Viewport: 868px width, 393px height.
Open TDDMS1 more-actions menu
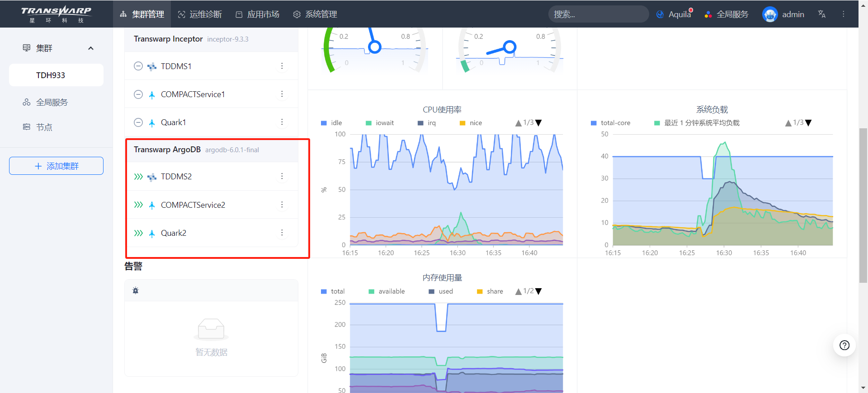tap(282, 66)
